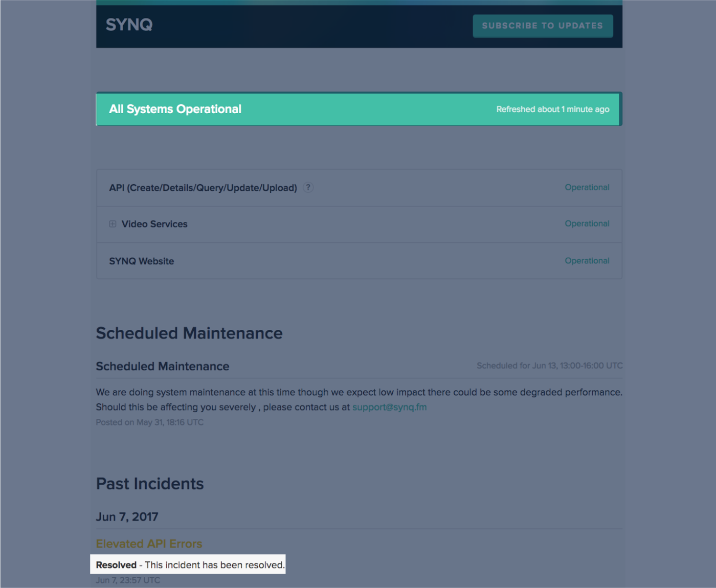The image size is (716, 588).
Task: Click the SYNQ logo in the header
Action: [x=129, y=25]
